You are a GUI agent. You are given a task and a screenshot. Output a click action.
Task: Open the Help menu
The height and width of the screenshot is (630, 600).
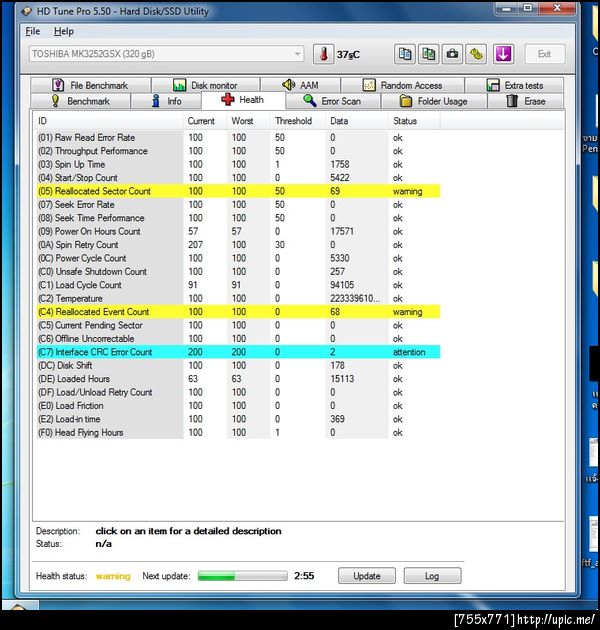point(63,31)
